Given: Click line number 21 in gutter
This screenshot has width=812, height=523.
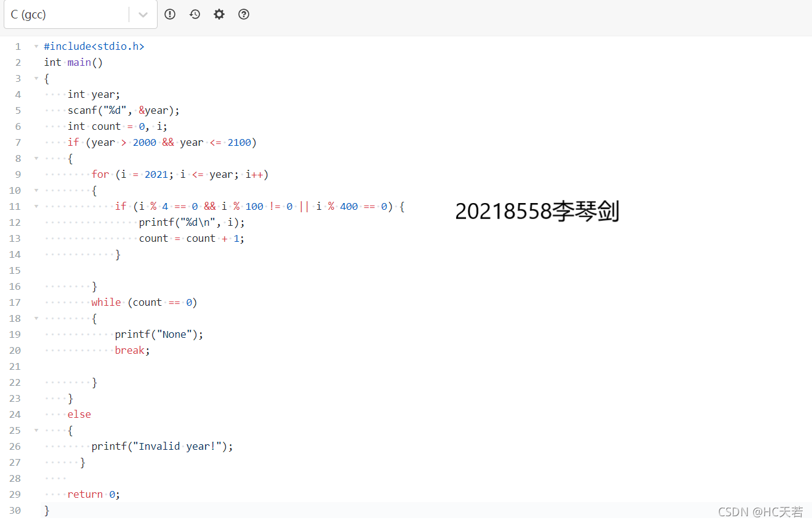Looking at the screenshot, I should (15, 366).
